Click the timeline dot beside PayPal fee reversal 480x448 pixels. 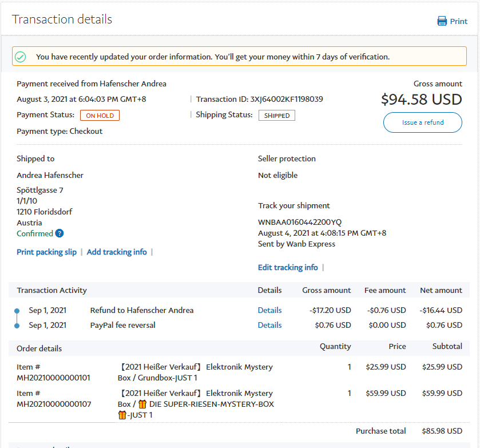[x=17, y=326]
